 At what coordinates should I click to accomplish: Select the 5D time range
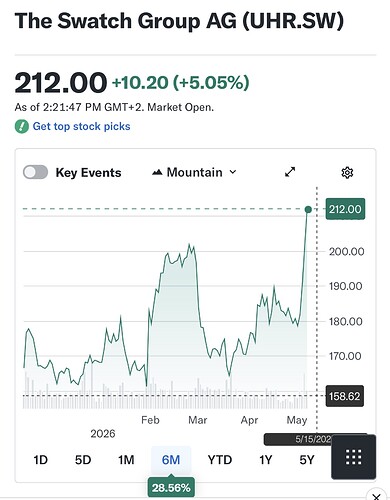[83, 460]
